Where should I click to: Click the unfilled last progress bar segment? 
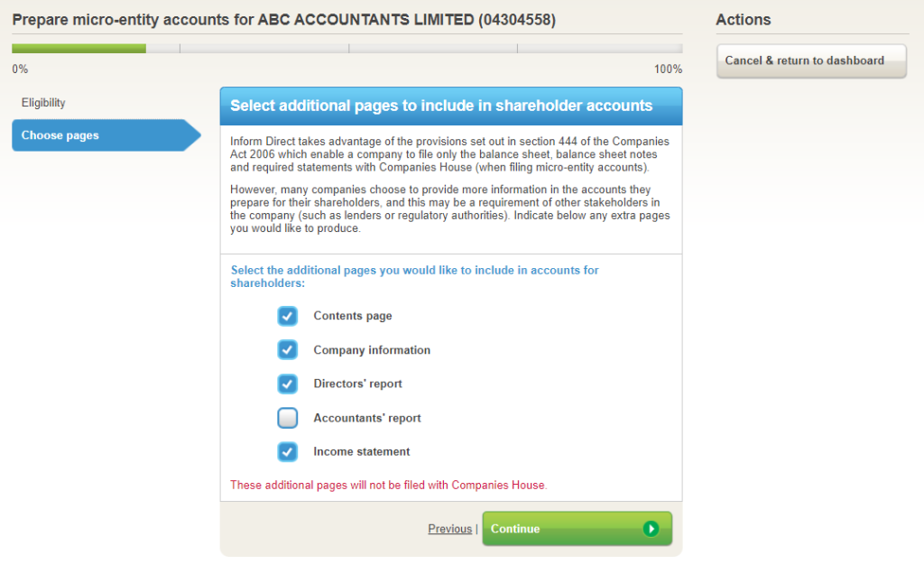coord(599,49)
